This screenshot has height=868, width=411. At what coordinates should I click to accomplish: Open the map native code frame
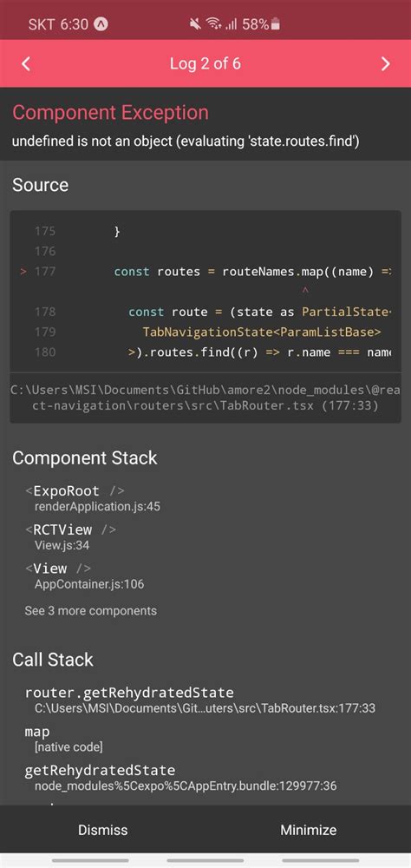63,739
